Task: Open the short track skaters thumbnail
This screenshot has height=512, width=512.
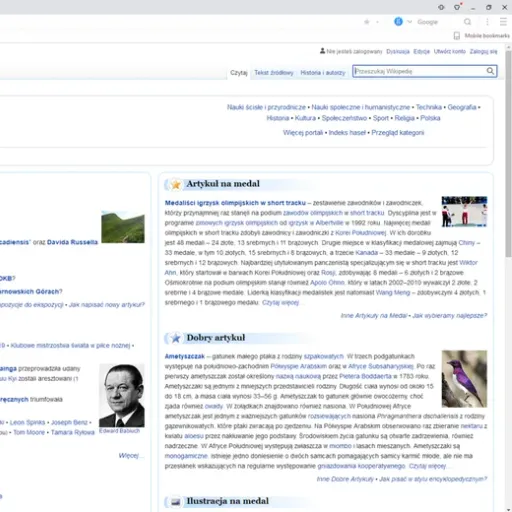Action: click(464, 212)
